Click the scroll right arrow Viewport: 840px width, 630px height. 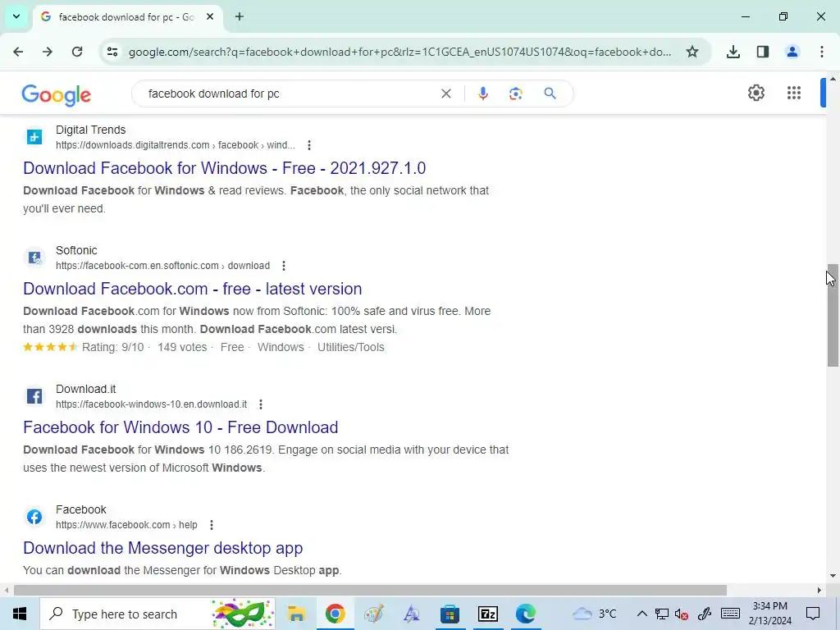point(819,591)
